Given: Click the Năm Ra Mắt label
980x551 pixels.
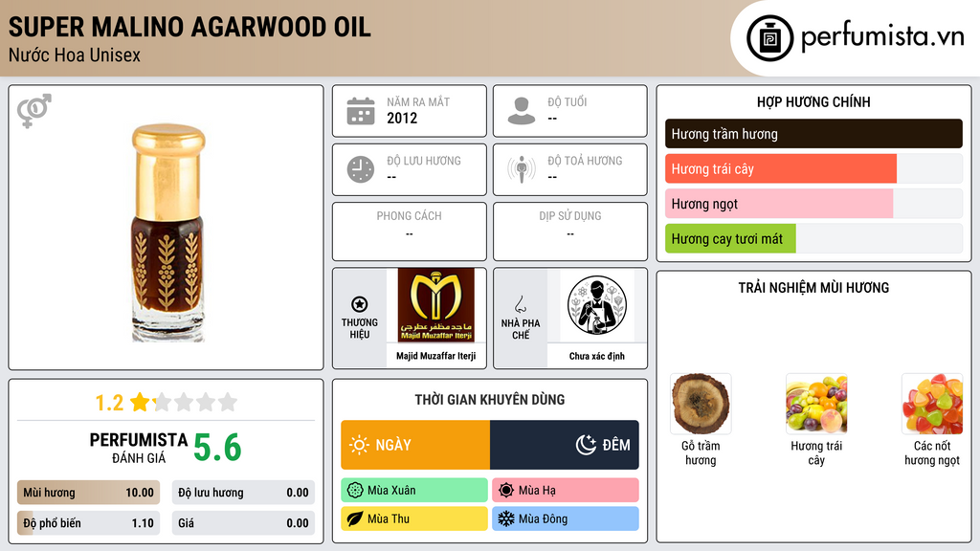Looking at the screenshot, I should (418, 101).
